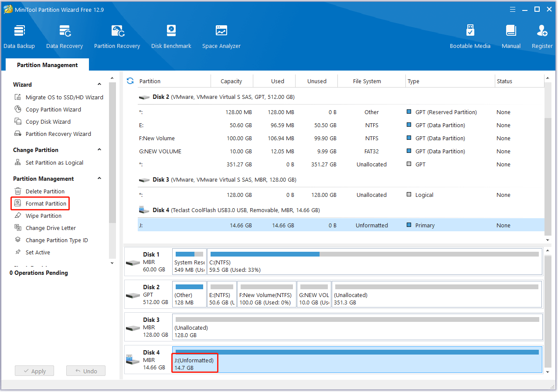
Task: Select the 128.00 MB reserved partition row
Action: [x=341, y=112]
